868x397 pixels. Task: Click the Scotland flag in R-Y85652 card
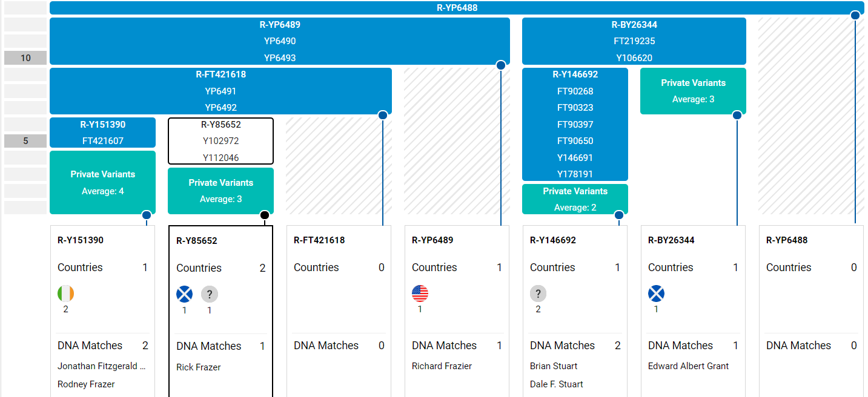(184, 294)
